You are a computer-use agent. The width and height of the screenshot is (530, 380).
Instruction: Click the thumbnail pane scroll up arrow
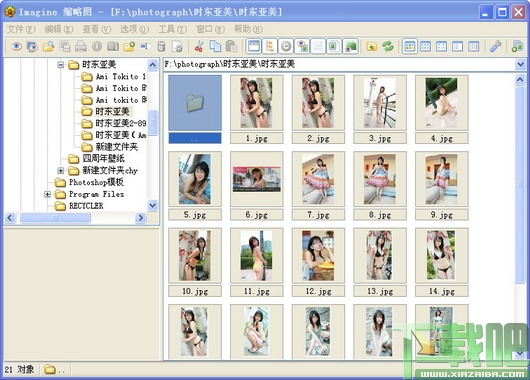tap(520, 80)
